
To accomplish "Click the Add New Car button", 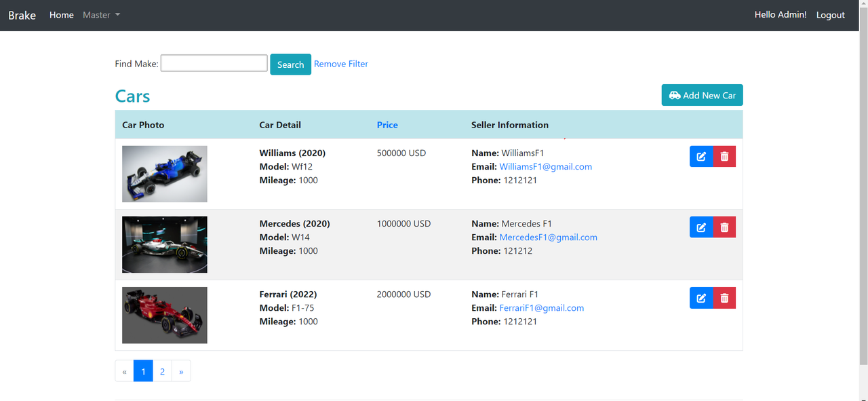I will click(702, 95).
